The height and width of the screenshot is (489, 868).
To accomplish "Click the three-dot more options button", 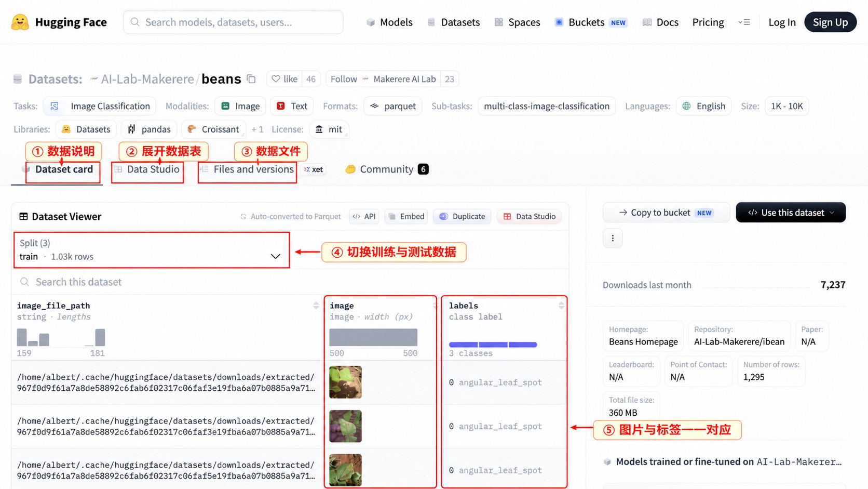I will tap(613, 238).
